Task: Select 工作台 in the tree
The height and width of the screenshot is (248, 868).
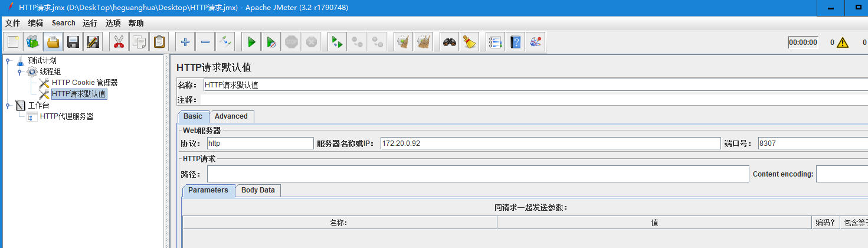Action: coord(38,105)
